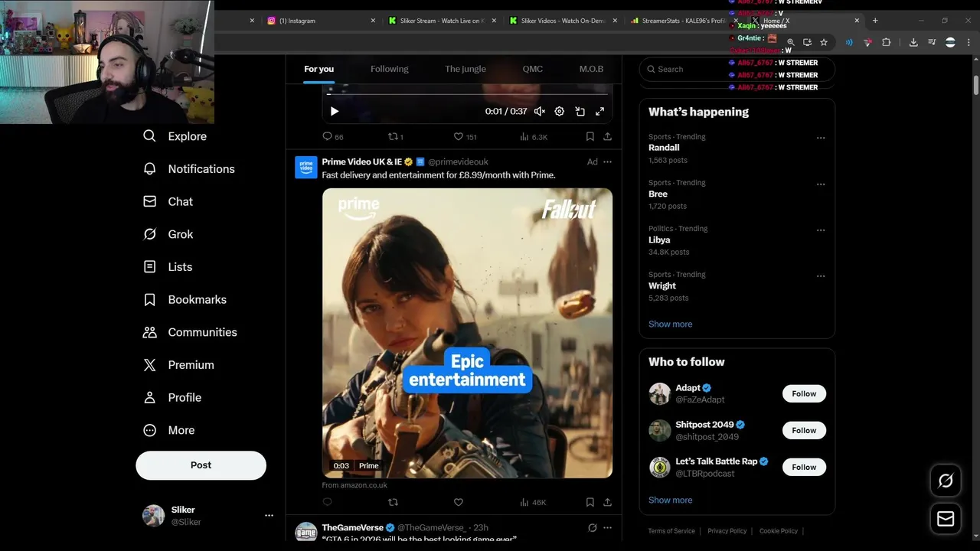Image resolution: width=980 pixels, height=551 pixels.
Task: Click the X Search field
Action: (737, 69)
